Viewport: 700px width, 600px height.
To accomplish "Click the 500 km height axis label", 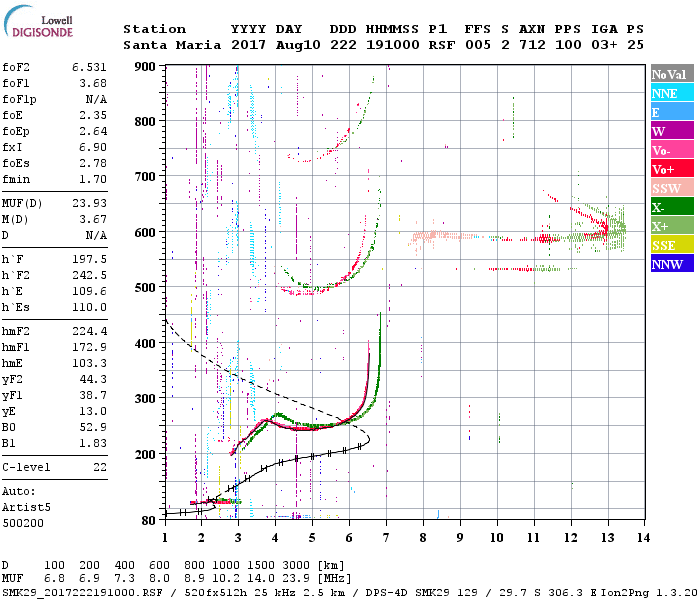I will (145, 288).
